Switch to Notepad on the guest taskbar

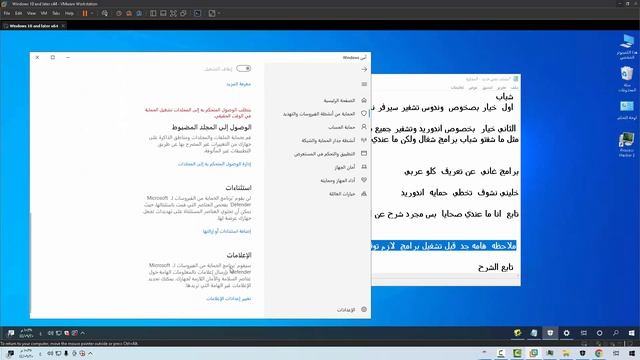(x=534, y=333)
